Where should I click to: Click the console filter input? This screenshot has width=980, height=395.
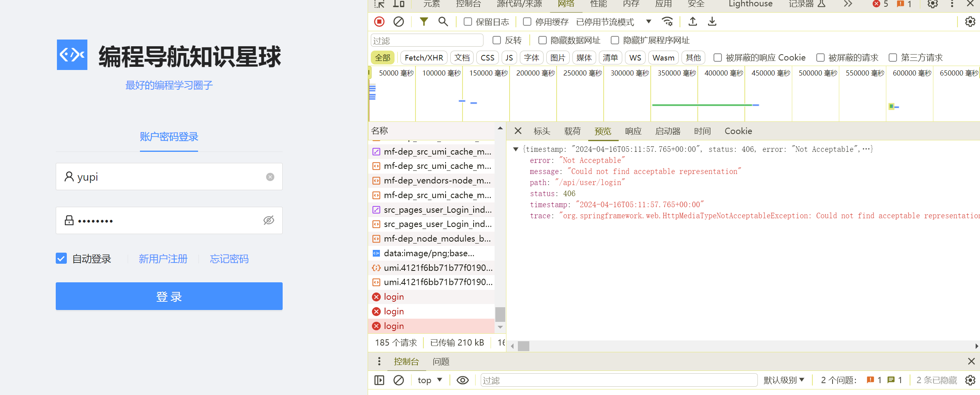point(619,380)
